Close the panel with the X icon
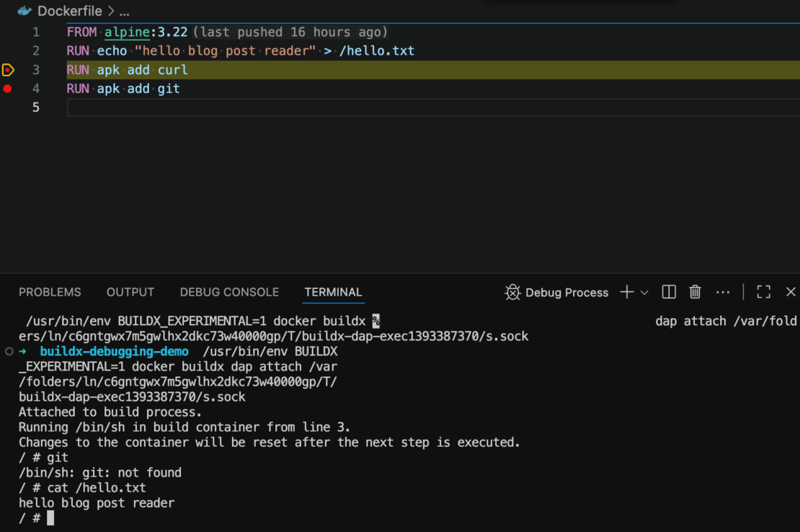This screenshot has width=800, height=532. 790,292
